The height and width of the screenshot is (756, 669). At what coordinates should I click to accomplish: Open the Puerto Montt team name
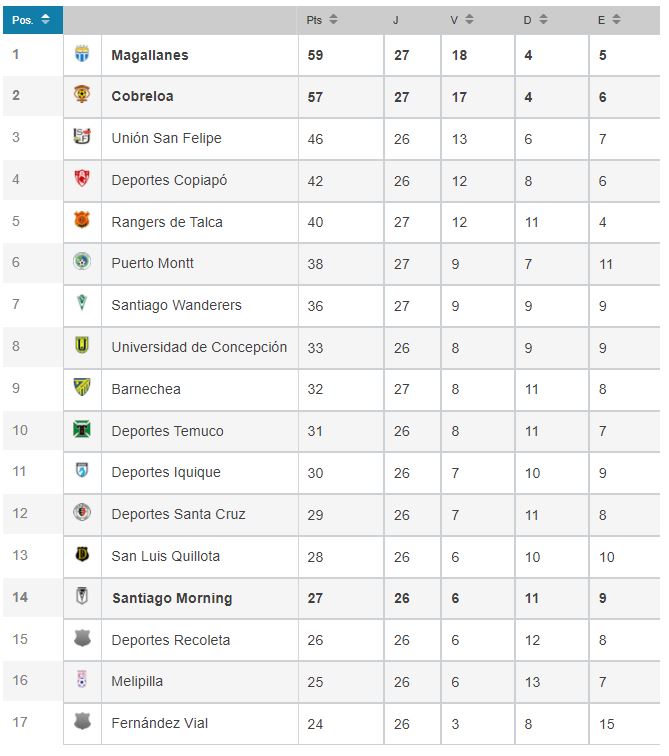(x=152, y=263)
